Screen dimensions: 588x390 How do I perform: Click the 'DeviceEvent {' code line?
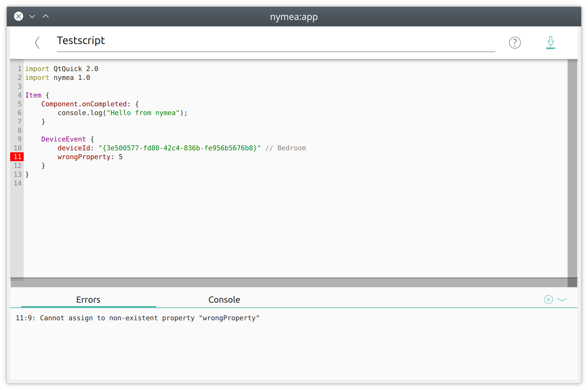pyautogui.click(x=68, y=139)
